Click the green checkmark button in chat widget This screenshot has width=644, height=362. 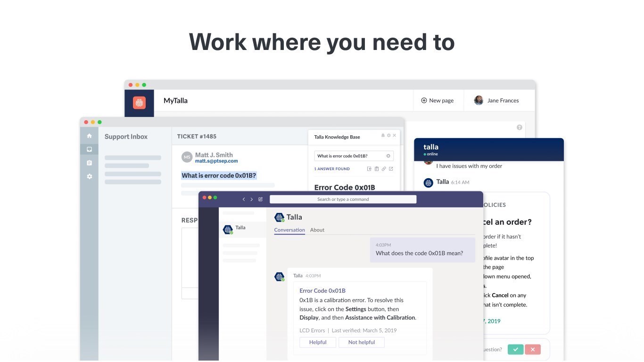tap(515, 349)
